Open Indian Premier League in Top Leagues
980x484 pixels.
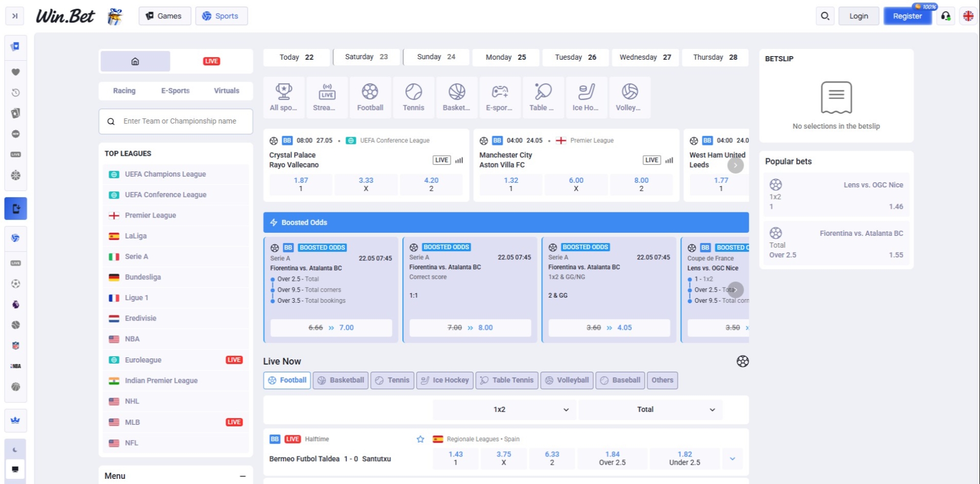click(176, 381)
